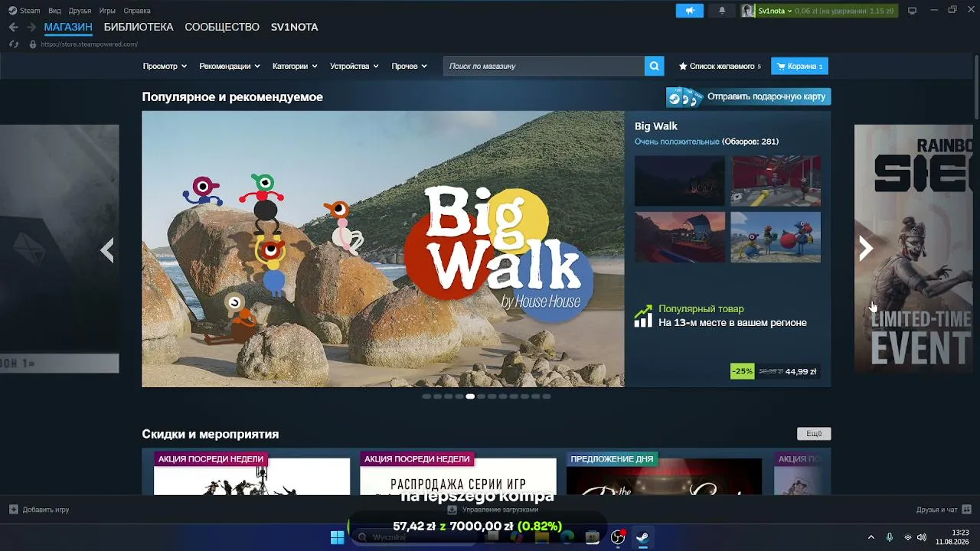Click the Steam taskbar icon
980x551 pixels.
click(x=642, y=537)
